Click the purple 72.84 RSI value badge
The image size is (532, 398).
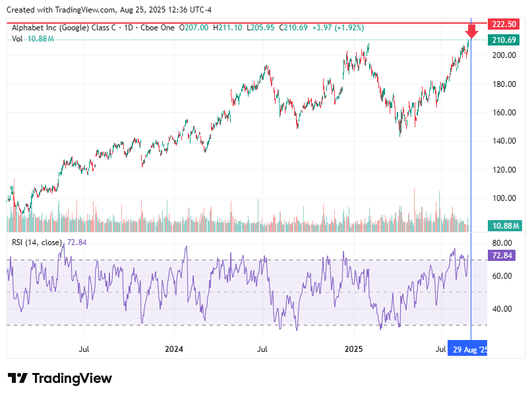pos(502,256)
